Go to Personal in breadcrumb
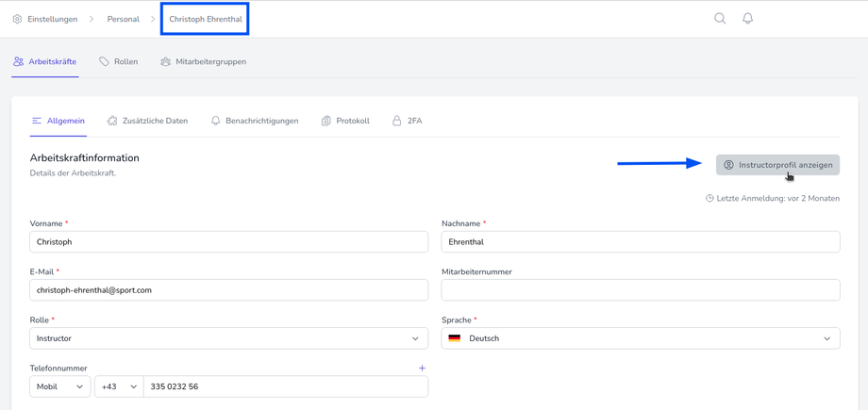This screenshot has height=410, width=868. [x=123, y=19]
